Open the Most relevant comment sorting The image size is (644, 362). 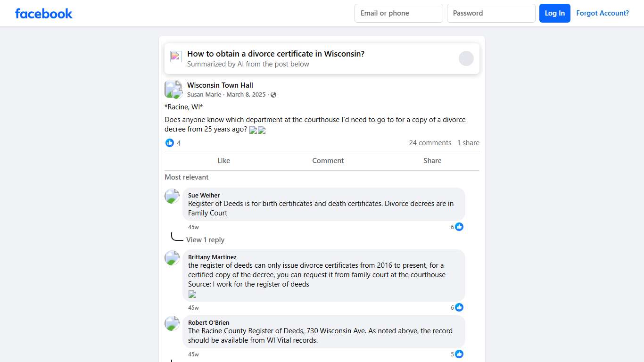pos(186,177)
